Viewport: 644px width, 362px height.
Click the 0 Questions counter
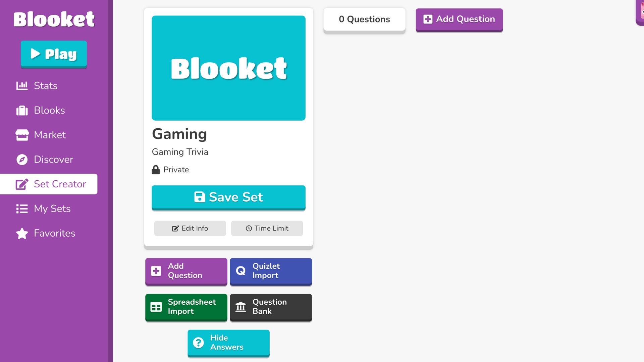[x=364, y=19]
